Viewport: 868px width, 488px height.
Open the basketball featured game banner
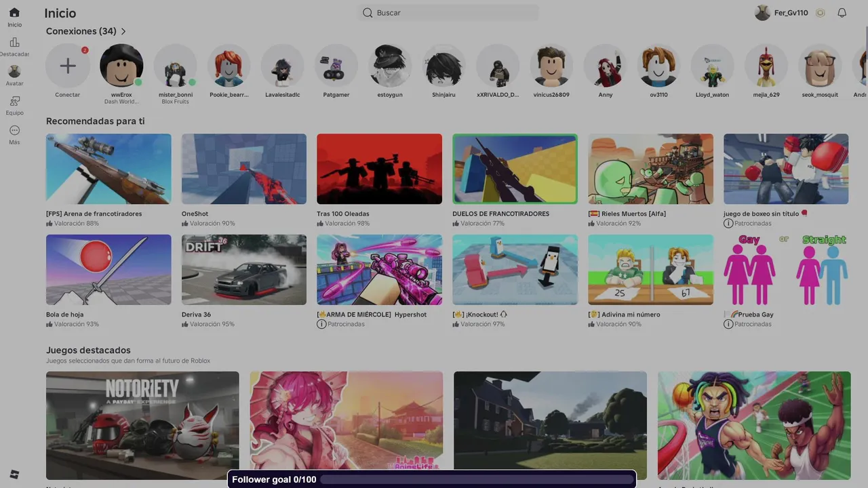tap(754, 426)
